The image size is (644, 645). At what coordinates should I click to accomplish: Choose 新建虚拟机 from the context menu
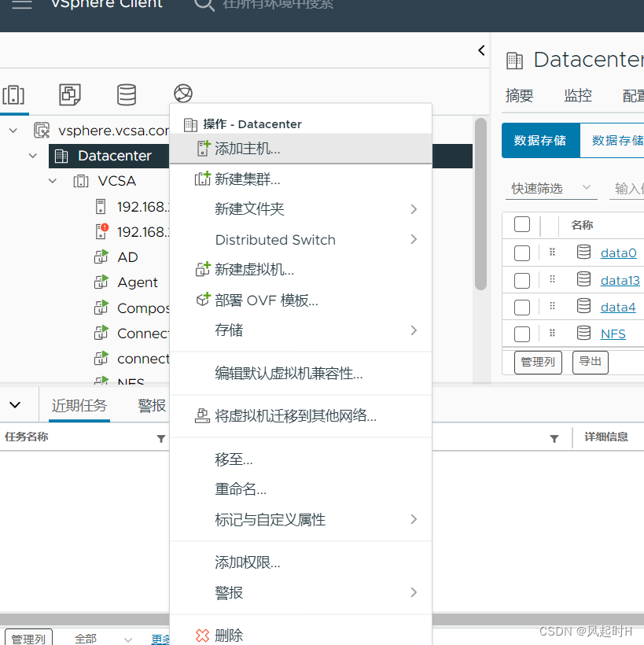tap(301, 270)
